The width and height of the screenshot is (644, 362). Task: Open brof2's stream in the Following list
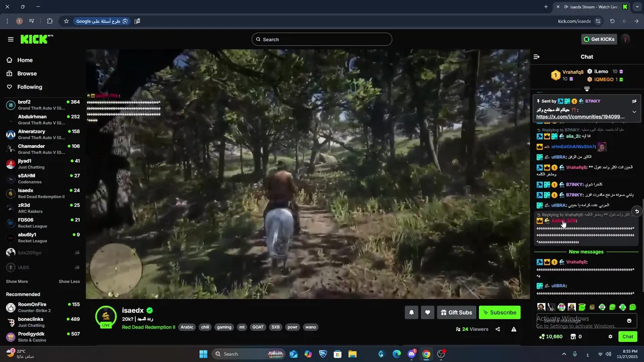43,105
